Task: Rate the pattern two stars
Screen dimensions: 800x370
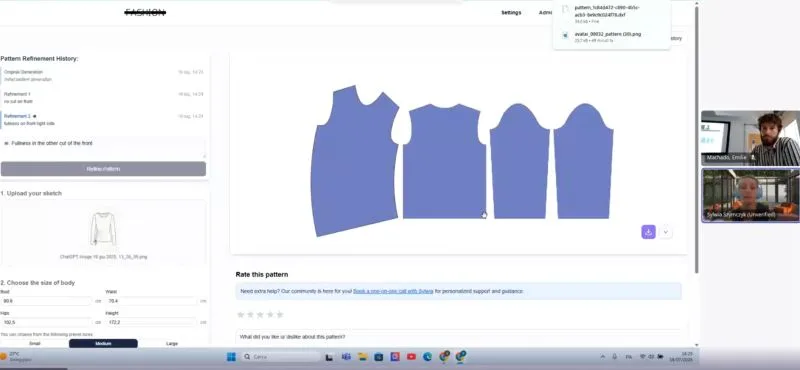Action: click(251, 314)
